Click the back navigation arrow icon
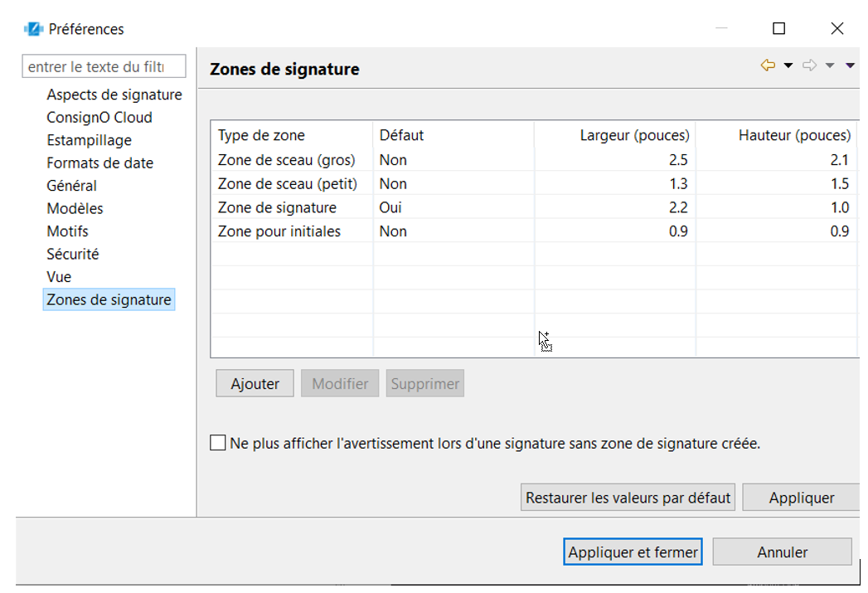The image size is (868, 593). coord(768,64)
